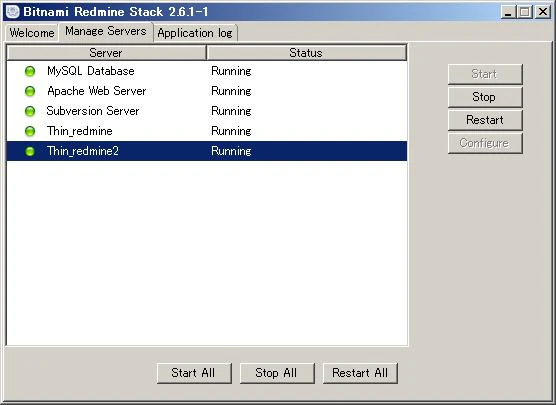Click the Running status of MySQL Database
The image size is (556, 405).
click(x=231, y=71)
